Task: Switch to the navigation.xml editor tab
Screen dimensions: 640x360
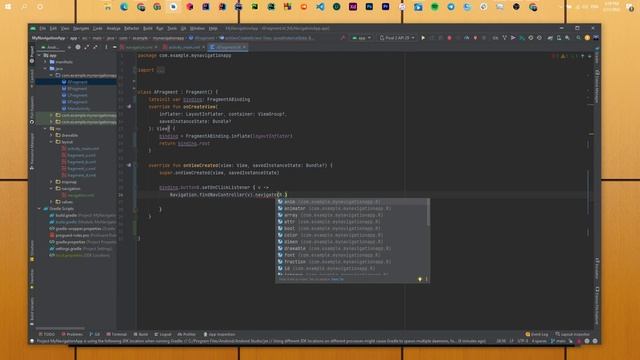Action: [139, 47]
